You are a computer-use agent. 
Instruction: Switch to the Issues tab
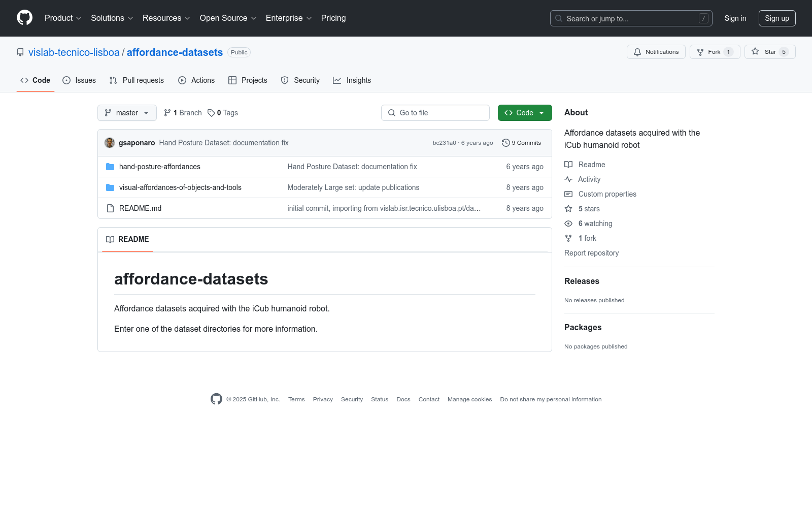(x=79, y=80)
